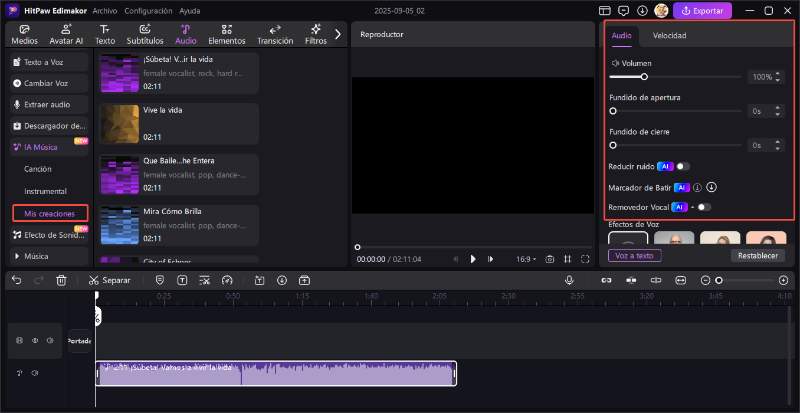Screen dimensions: 800x413
Task: Open Texto a Voz in sidebar
Action: (49, 62)
